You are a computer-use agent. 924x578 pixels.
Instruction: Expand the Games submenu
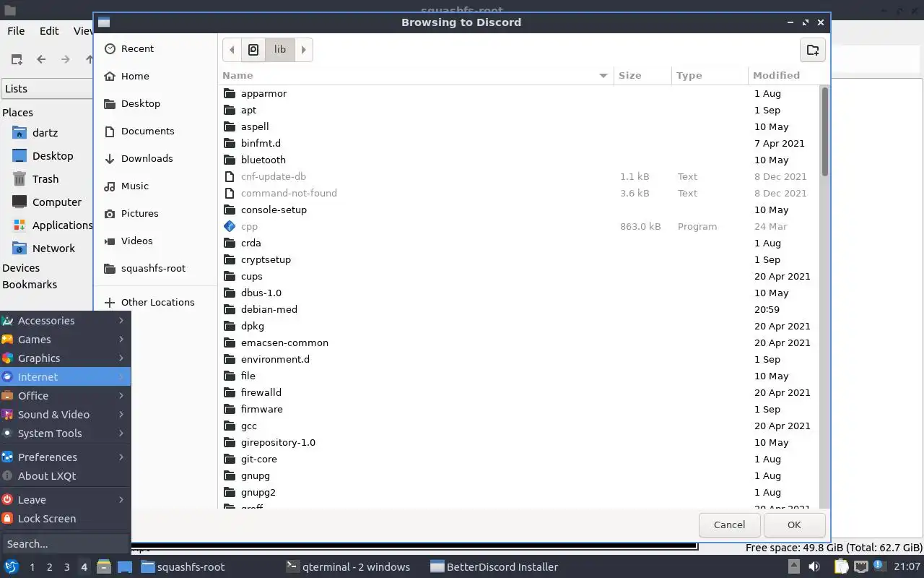(65, 340)
